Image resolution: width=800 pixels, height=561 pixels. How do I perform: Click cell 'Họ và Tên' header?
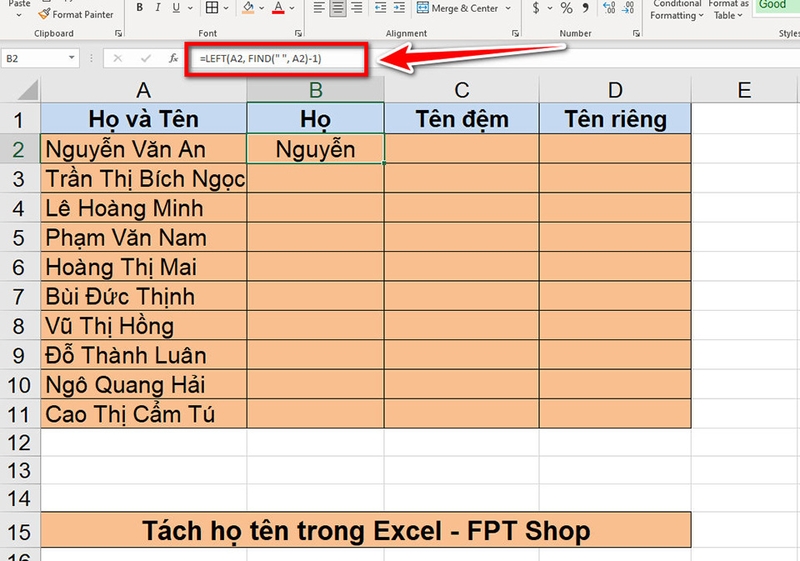click(x=144, y=119)
